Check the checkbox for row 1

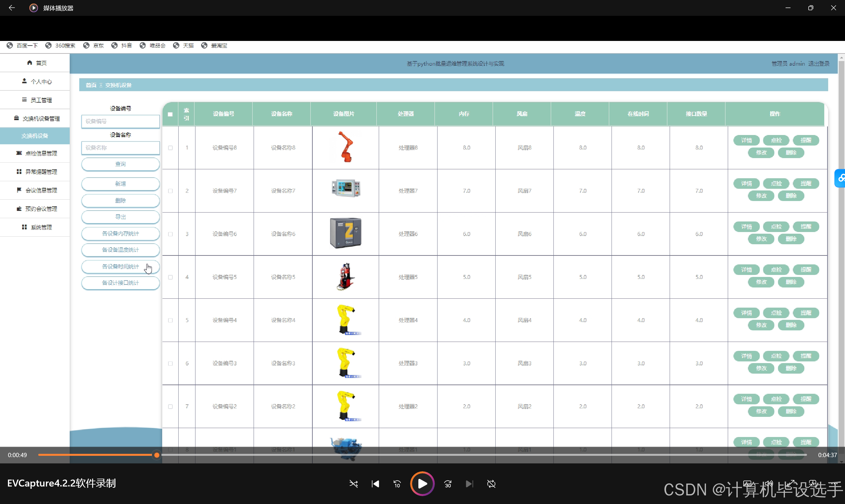170,148
